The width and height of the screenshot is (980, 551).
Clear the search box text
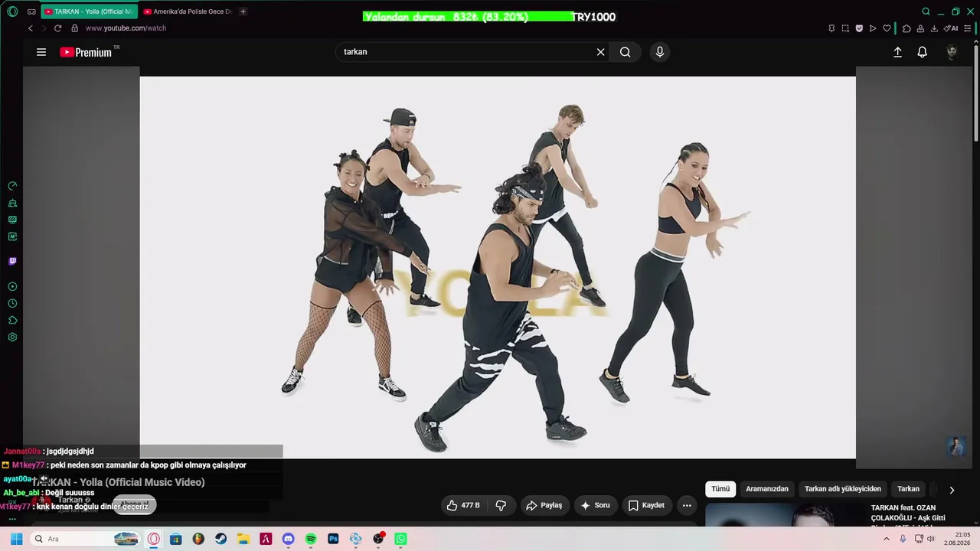pos(601,52)
